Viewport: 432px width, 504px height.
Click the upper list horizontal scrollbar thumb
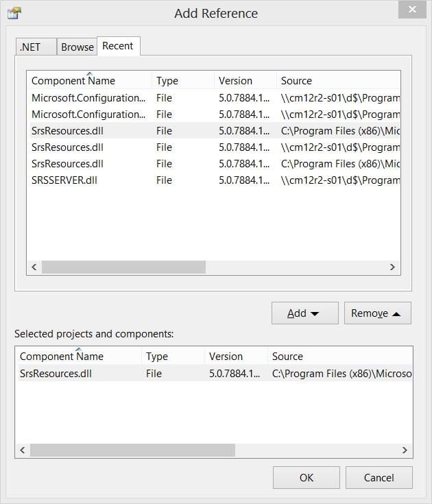(x=123, y=267)
